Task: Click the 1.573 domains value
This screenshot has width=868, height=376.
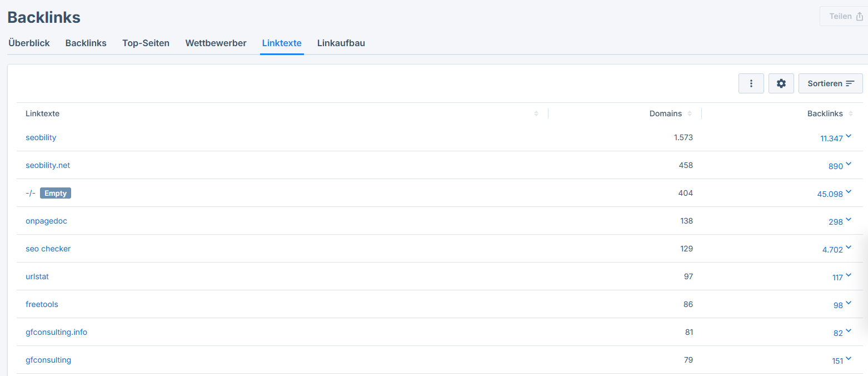Action: coord(684,137)
